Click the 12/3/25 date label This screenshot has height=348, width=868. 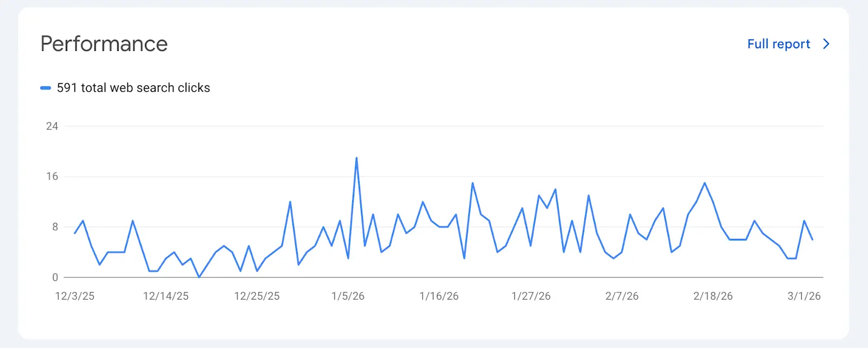point(75,296)
